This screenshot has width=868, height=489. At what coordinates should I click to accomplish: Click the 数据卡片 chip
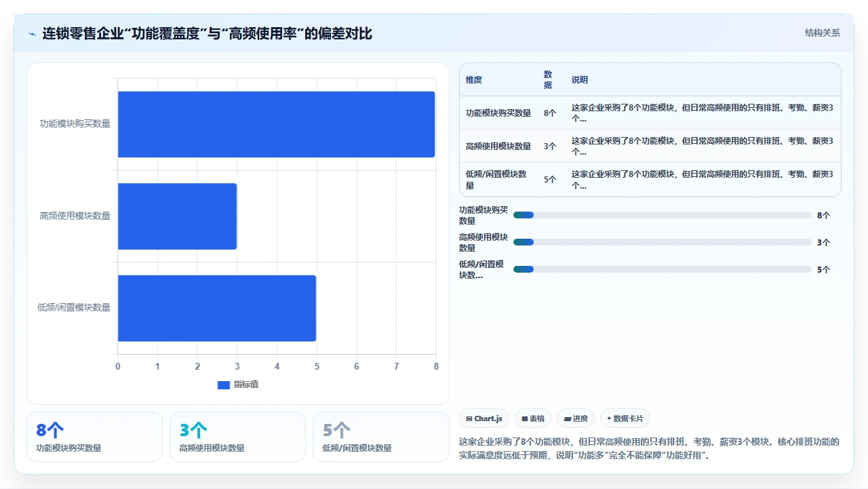tap(625, 418)
